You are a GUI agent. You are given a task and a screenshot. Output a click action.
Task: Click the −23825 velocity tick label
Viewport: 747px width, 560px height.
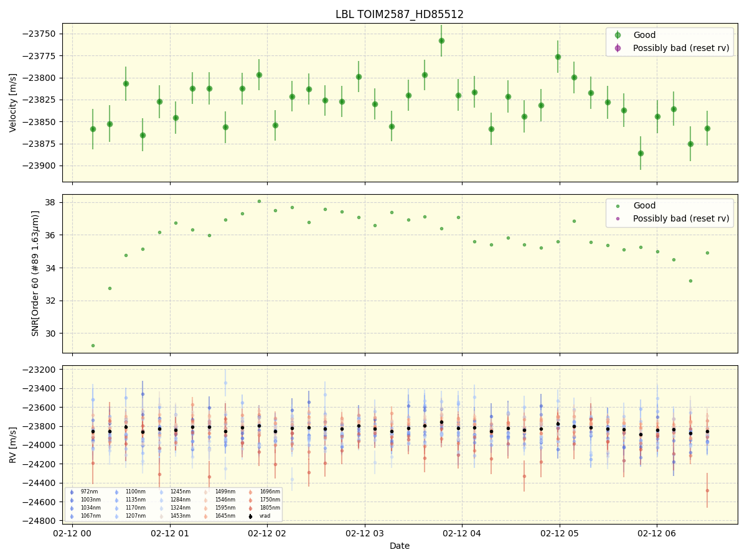40,100
